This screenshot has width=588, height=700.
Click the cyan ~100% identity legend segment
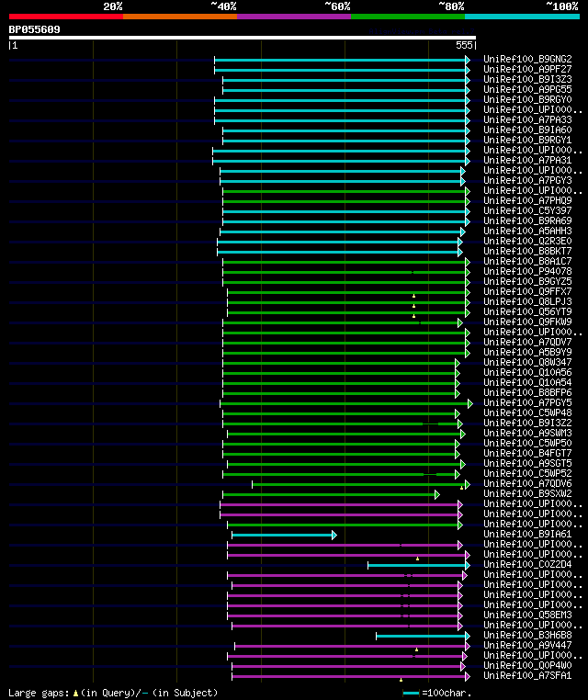pyautogui.click(x=522, y=17)
